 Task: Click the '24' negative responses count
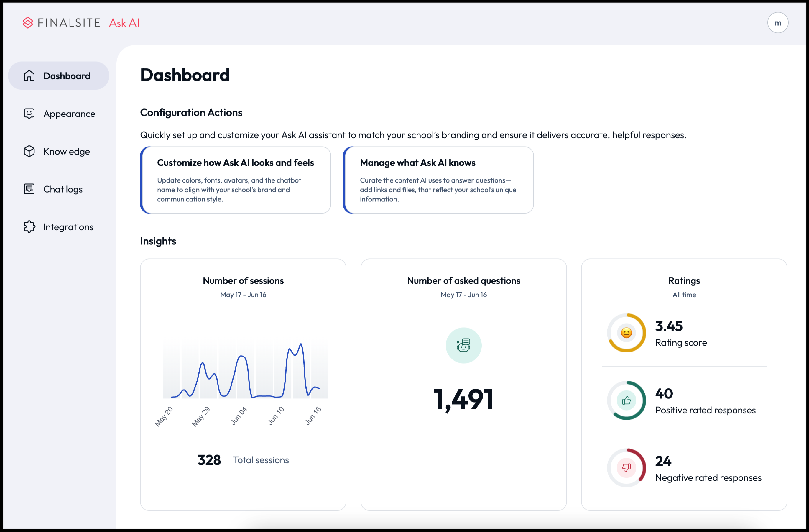[664, 461]
